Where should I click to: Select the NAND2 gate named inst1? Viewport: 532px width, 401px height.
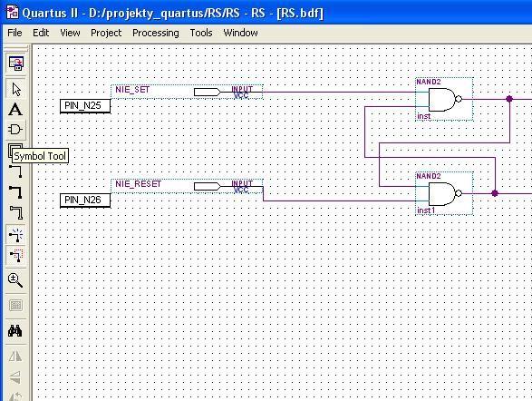444,193
